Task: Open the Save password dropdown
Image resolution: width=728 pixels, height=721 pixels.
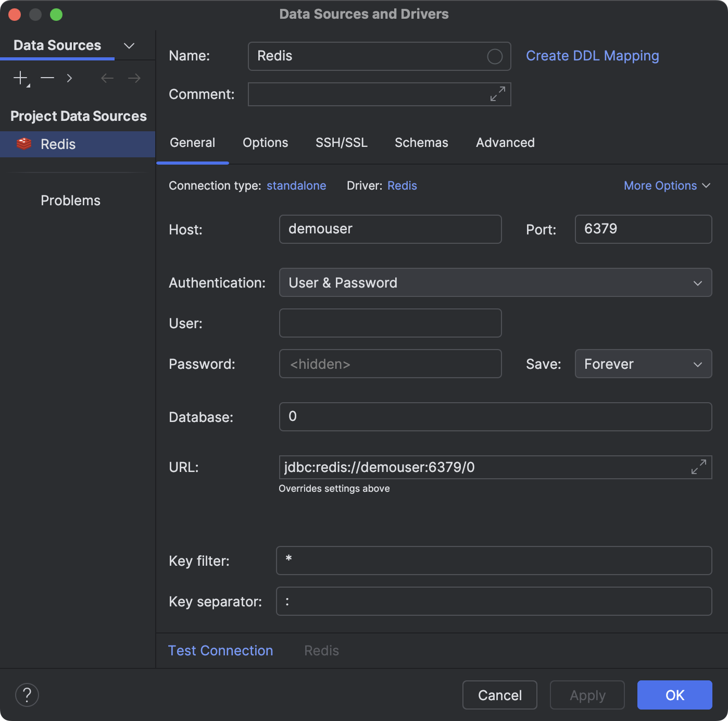Action: tap(643, 364)
